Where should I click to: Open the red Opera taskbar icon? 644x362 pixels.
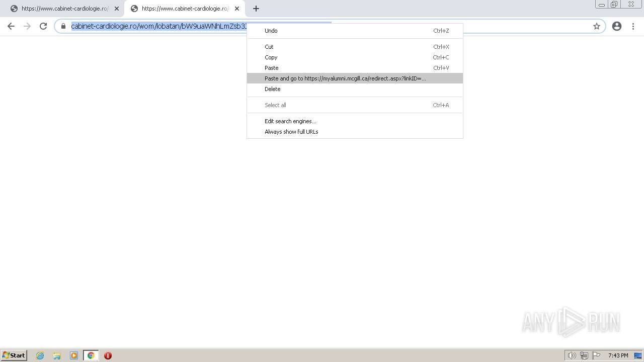pos(108,355)
